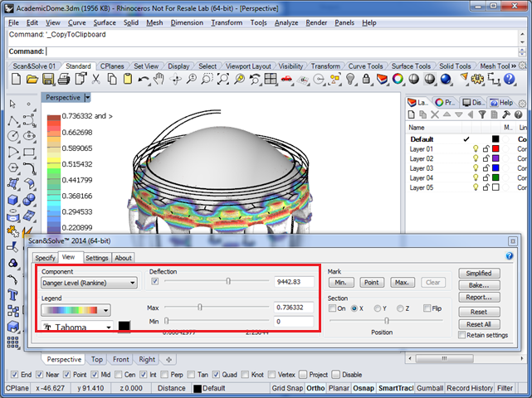
Task: Open the File menu
Action: (x=13, y=22)
